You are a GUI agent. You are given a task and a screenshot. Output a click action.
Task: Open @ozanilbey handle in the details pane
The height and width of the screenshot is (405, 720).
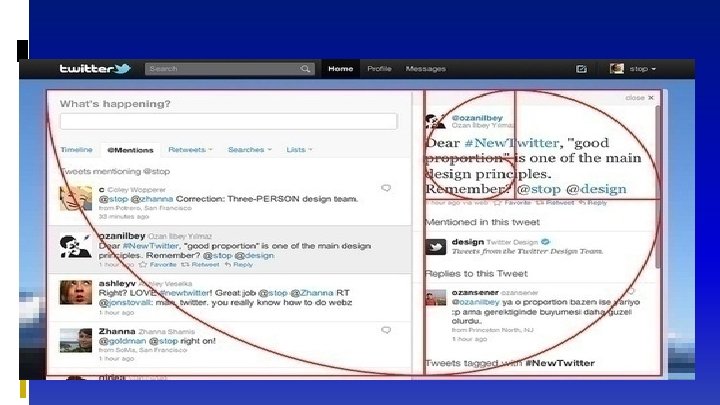477,118
